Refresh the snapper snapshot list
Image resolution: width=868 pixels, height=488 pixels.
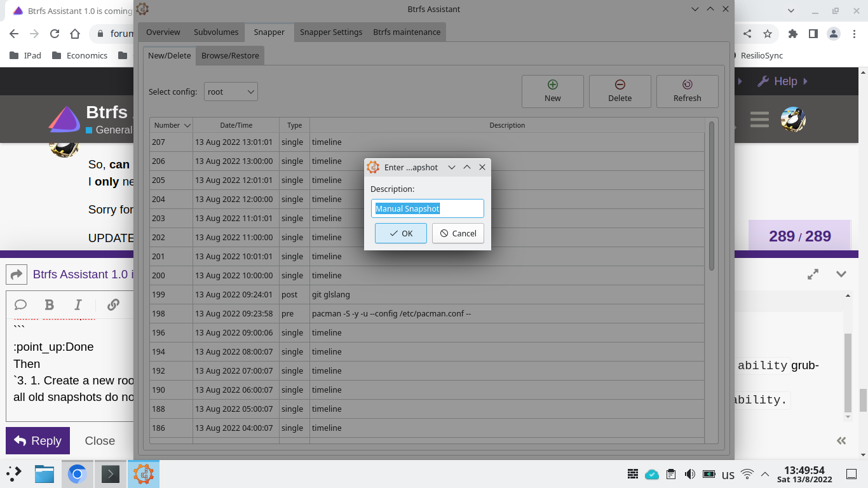688,91
